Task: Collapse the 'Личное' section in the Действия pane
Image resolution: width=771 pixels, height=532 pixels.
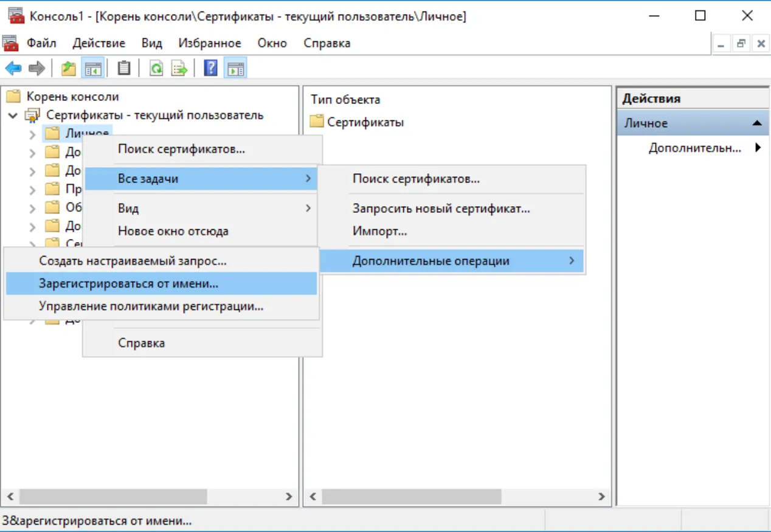Action: click(x=756, y=123)
